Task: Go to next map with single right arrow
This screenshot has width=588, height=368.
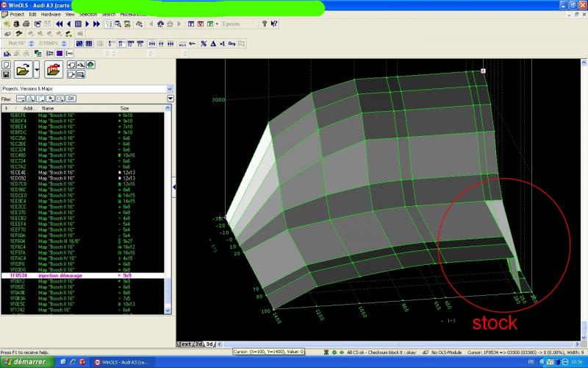Action: tap(87, 24)
